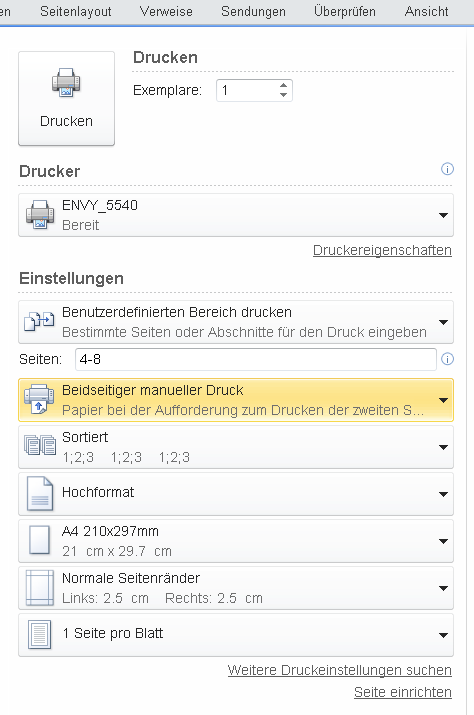Switch to the Überprüfen tab
The height and width of the screenshot is (715, 474).
pyautogui.click(x=345, y=11)
